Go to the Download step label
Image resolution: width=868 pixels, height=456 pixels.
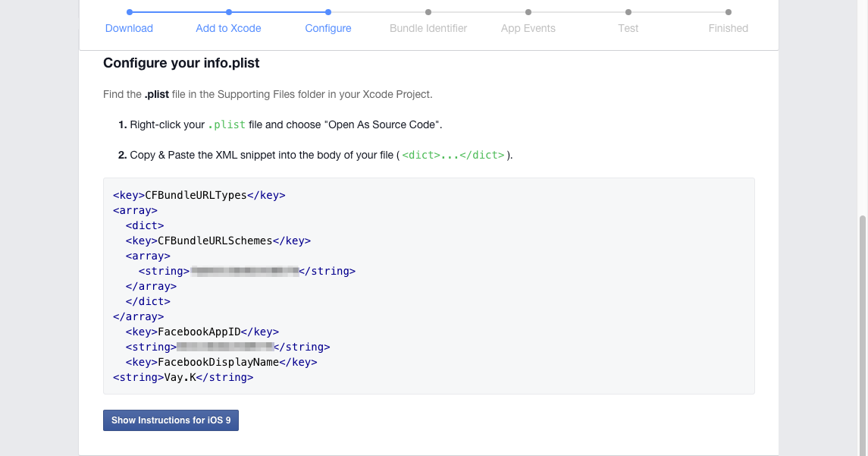click(x=129, y=28)
